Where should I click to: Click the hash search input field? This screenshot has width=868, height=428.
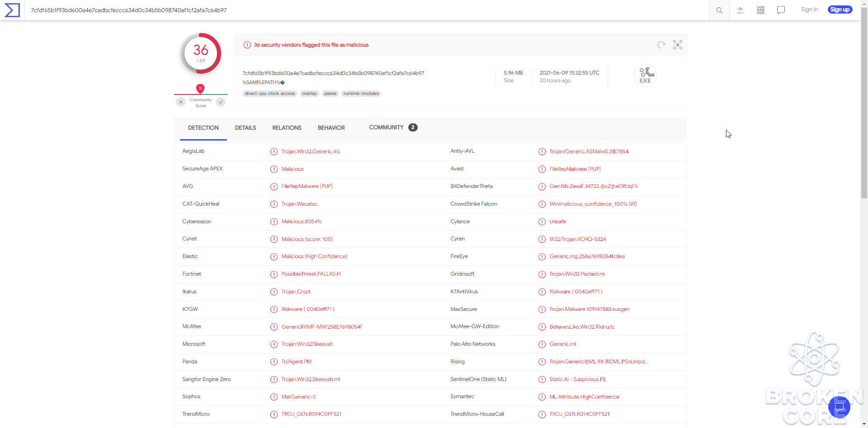[366, 10]
